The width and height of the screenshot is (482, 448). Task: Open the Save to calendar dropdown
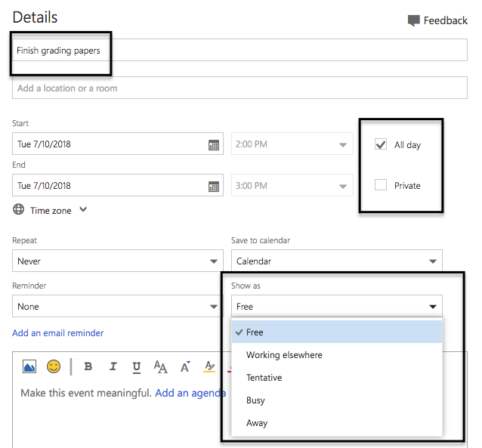click(x=336, y=261)
